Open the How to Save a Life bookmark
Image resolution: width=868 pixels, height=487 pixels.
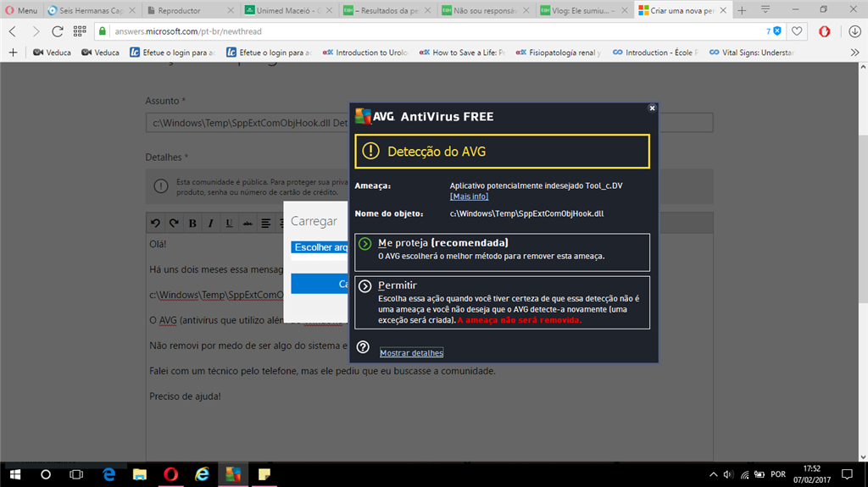(462, 53)
